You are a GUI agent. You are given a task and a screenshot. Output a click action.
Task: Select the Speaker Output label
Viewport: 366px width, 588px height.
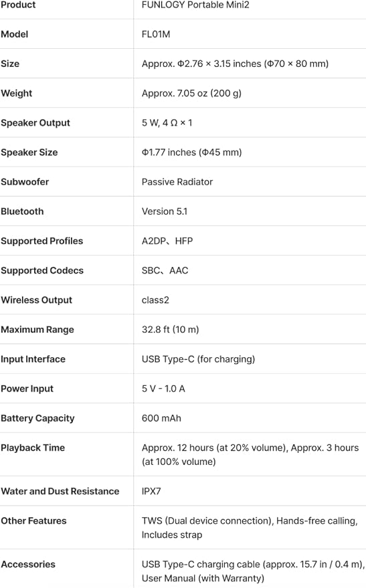[x=35, y=123]
